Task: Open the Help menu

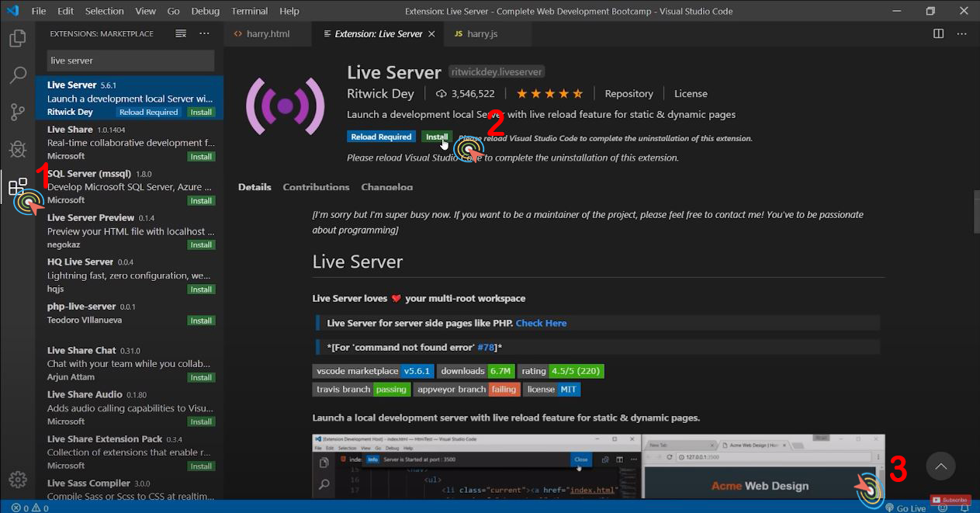Action: pos(289,11)
